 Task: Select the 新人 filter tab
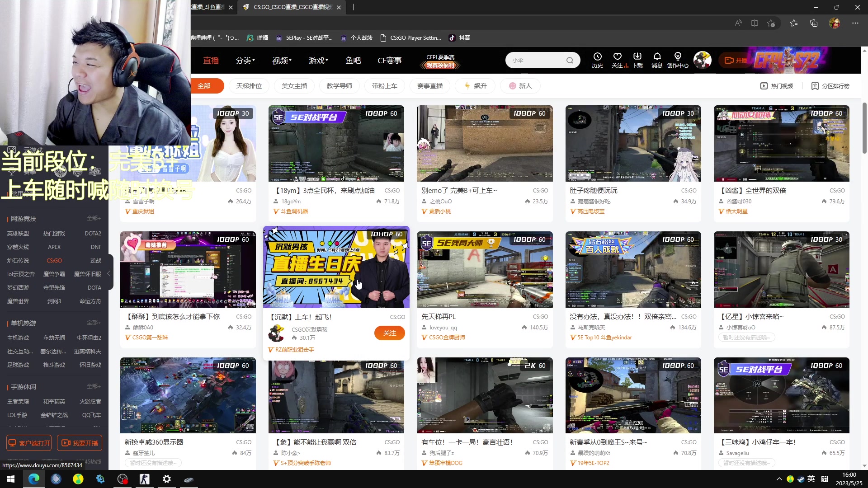[520, 86]
